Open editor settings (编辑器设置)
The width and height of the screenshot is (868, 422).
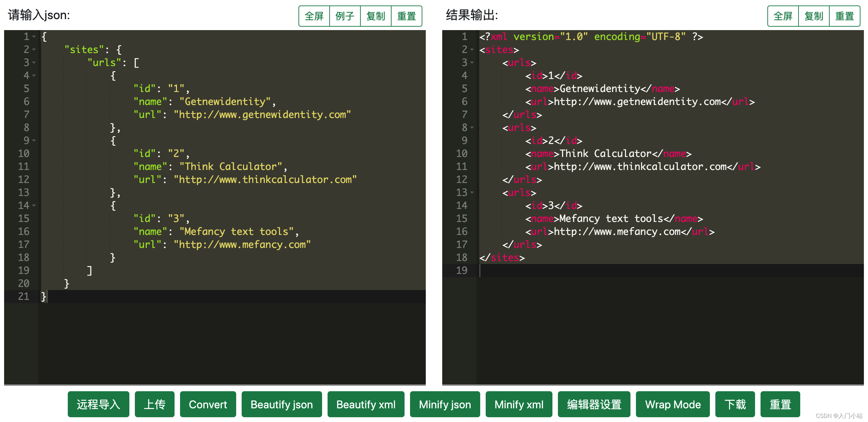tap(594, 405)
